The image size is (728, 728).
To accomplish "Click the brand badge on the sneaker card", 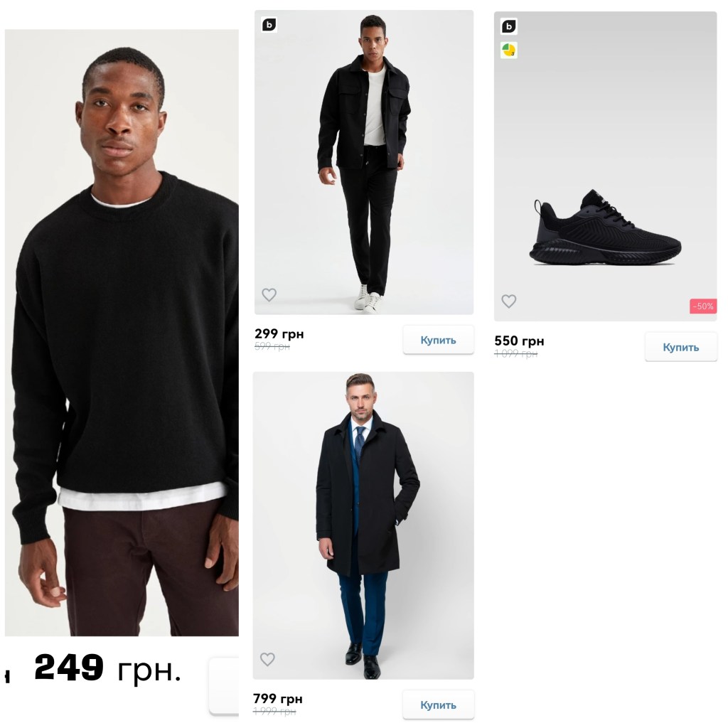I will pyautogui.click(x=509, y=26).
